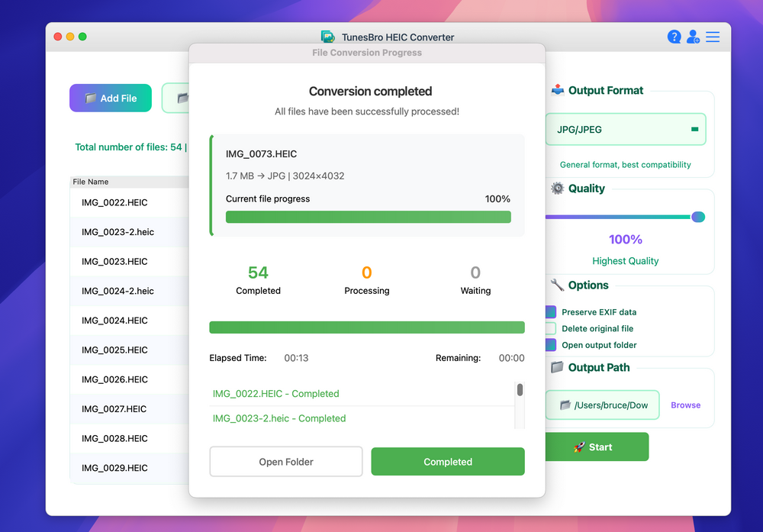This screenshot has width=763, height=532.
Task: Click the green Completed button
Action: click(x=448, y=462)
